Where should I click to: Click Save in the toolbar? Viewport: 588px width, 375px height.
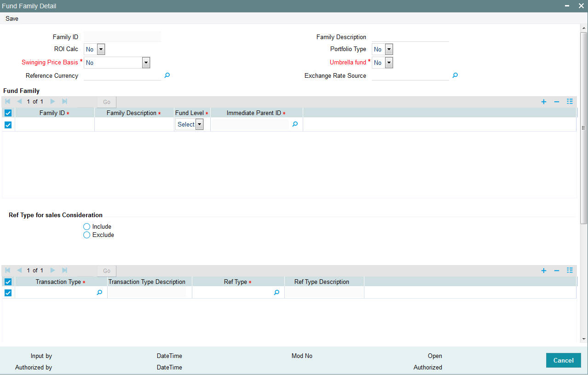tap(12, 19)
